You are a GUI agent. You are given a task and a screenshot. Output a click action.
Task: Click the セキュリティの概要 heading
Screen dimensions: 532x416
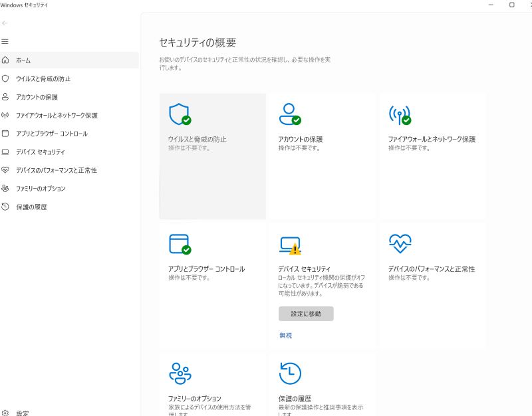coord(198,43)
